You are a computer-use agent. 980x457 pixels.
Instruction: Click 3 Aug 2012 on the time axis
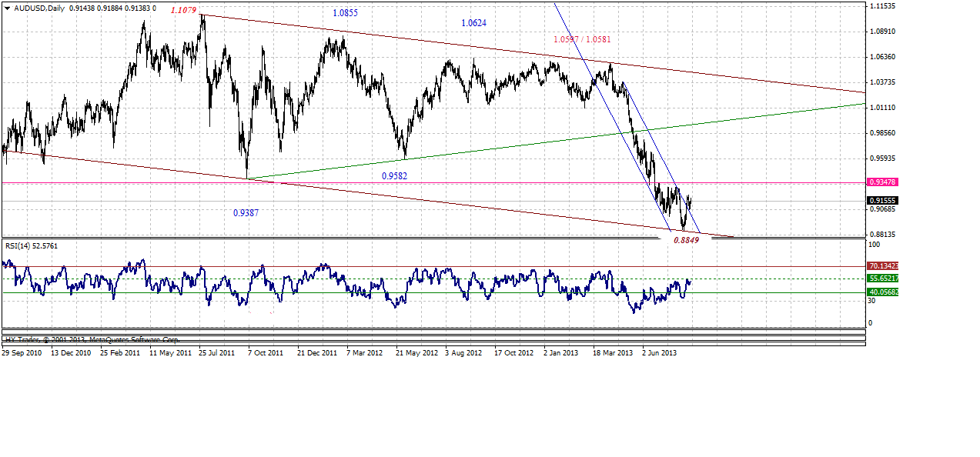[464, 353]
